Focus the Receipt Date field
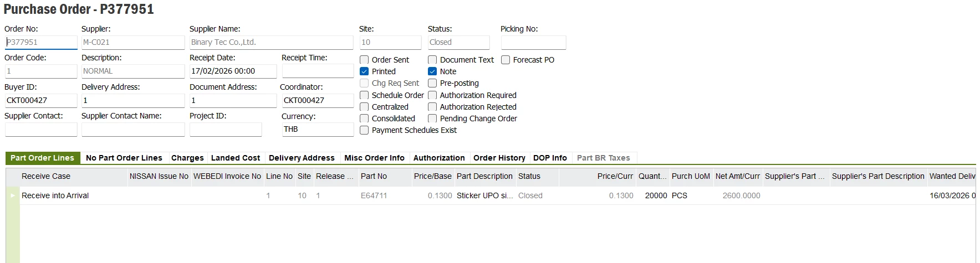This screenshot has width=980, height=263. (233, 71)
